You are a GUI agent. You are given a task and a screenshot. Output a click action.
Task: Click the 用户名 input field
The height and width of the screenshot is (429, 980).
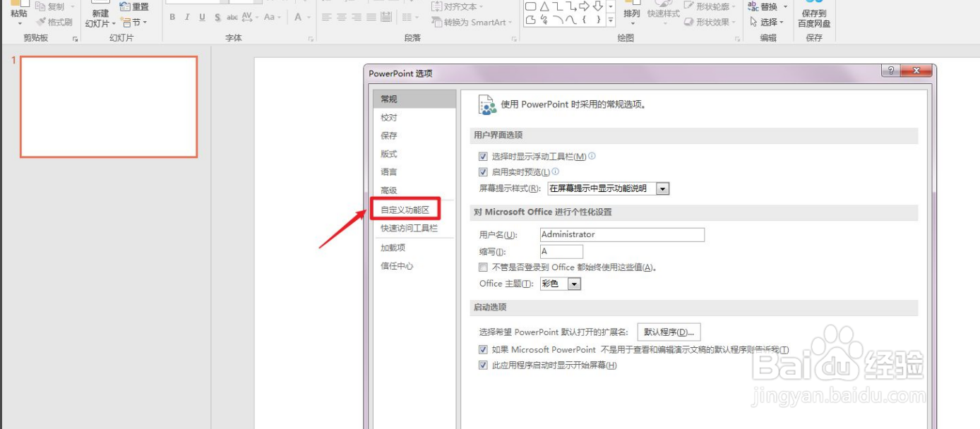[x=622, y=235]
